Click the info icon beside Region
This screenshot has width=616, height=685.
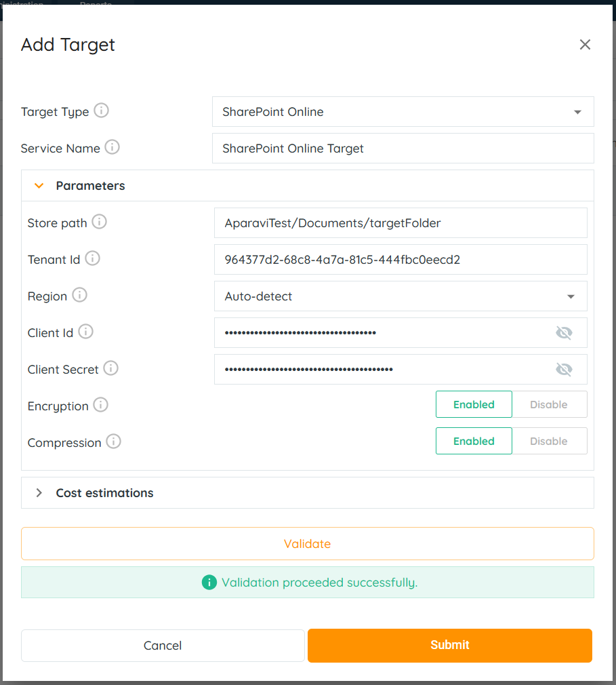tap(79, 295)
